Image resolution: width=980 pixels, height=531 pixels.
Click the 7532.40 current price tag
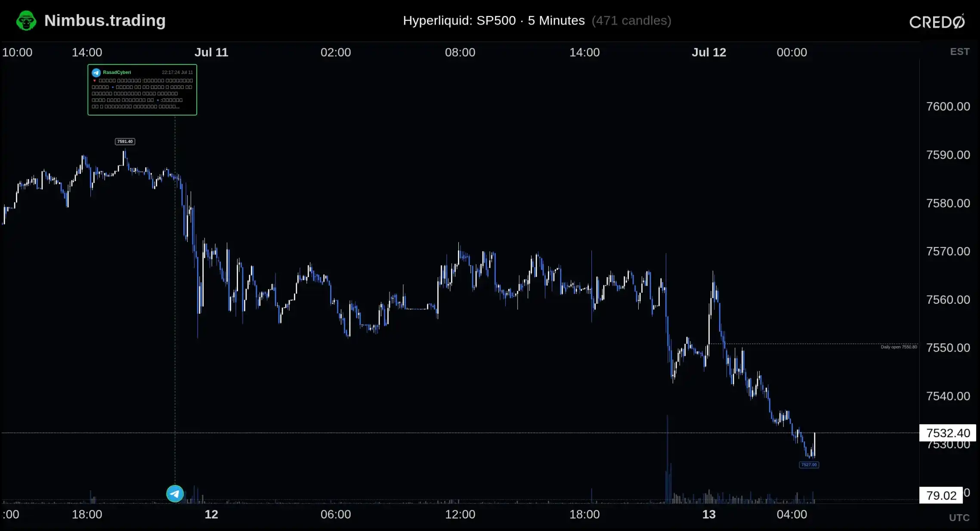click(x=948, y=433)
